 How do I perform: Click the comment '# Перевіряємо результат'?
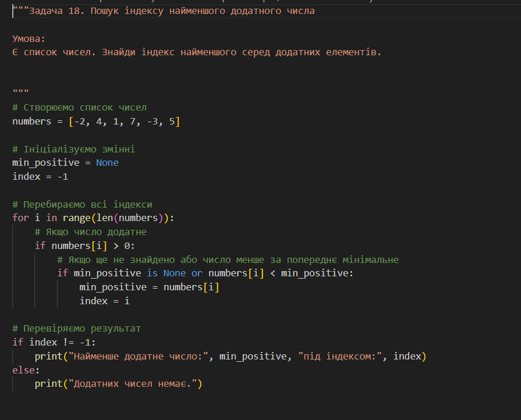[x=76, y=329]
